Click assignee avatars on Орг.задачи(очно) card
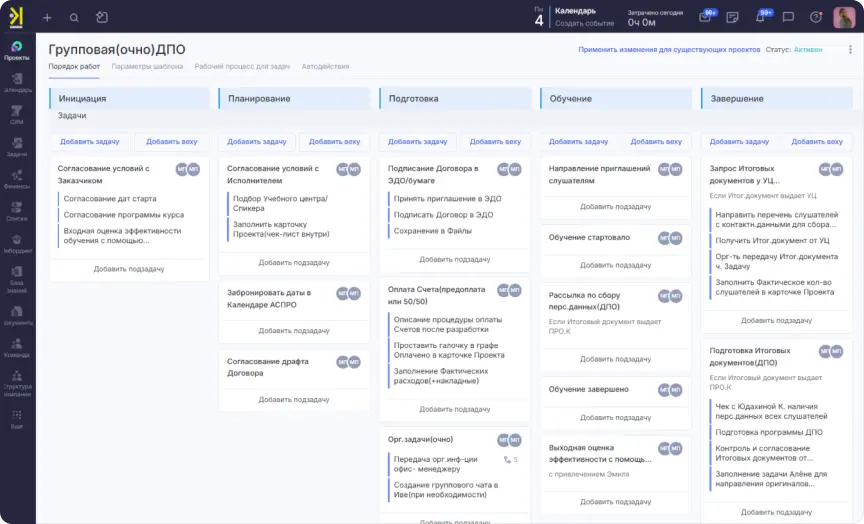 (x=509, y=440)
